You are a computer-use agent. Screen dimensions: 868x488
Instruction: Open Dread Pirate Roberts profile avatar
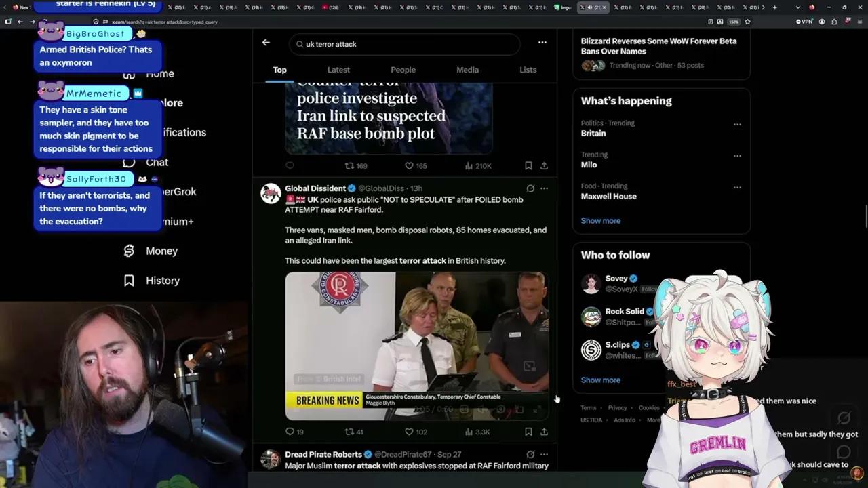click(271, 459)
